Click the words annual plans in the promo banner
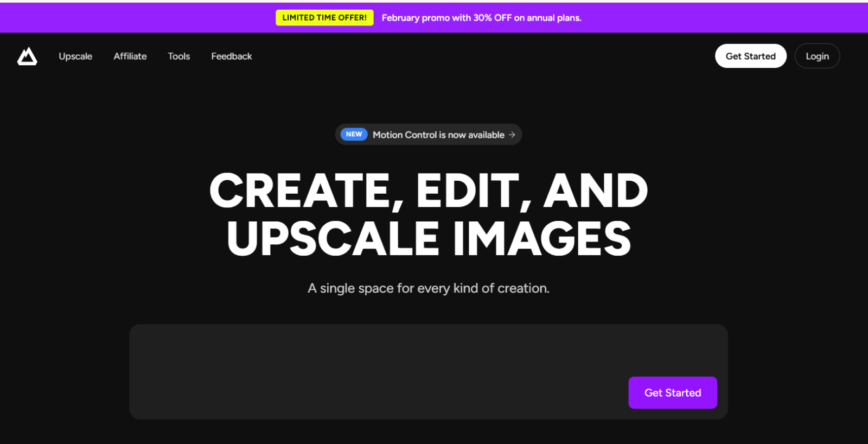 (x=553, y=18)
